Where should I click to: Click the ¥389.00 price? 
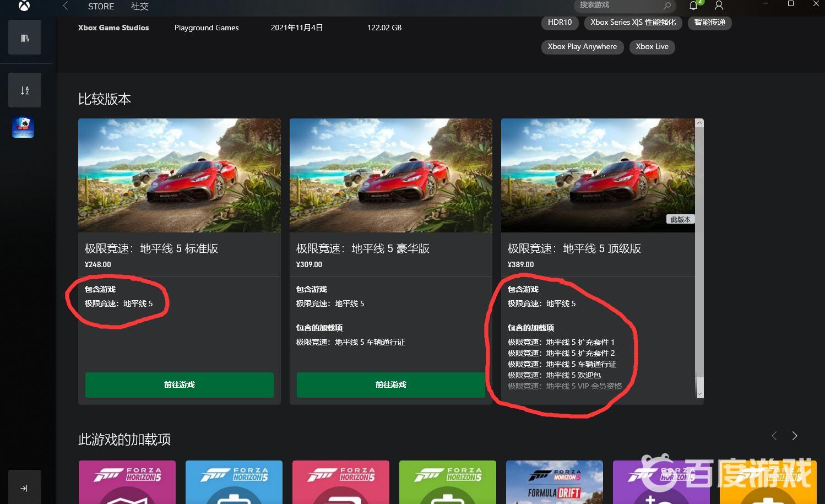[x=520, y=264]
